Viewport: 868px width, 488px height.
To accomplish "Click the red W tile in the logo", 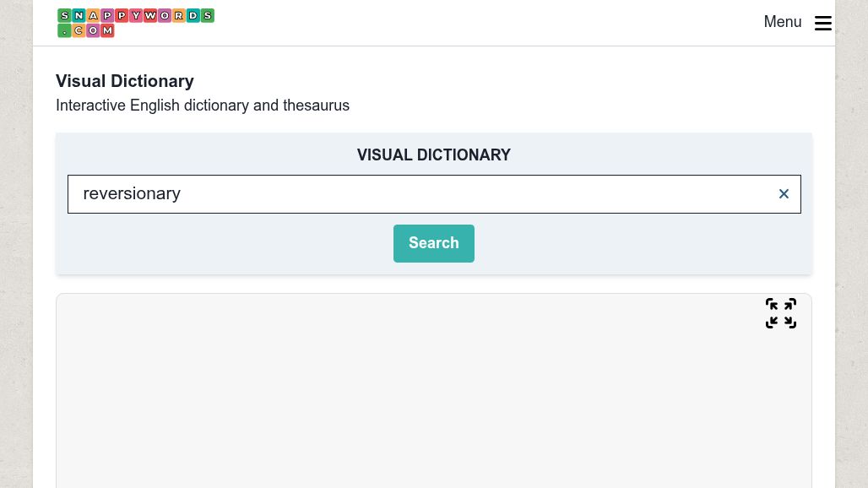I will tap(150, 15).
